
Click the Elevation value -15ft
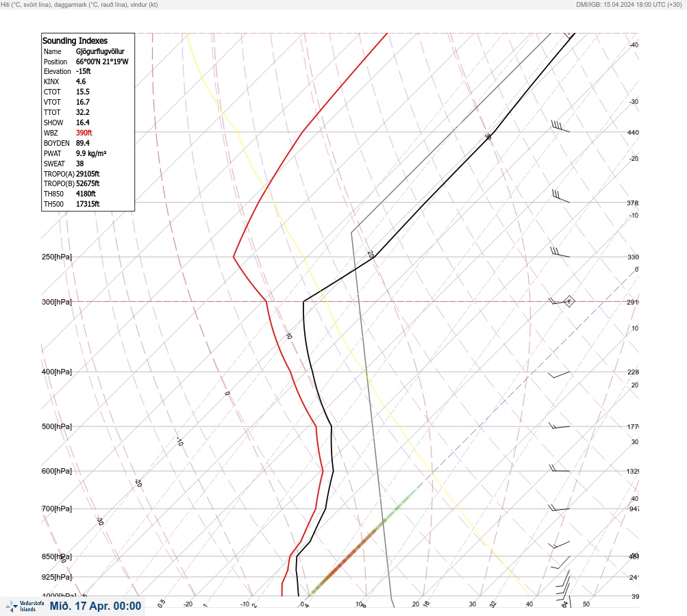tap(84, 71)
